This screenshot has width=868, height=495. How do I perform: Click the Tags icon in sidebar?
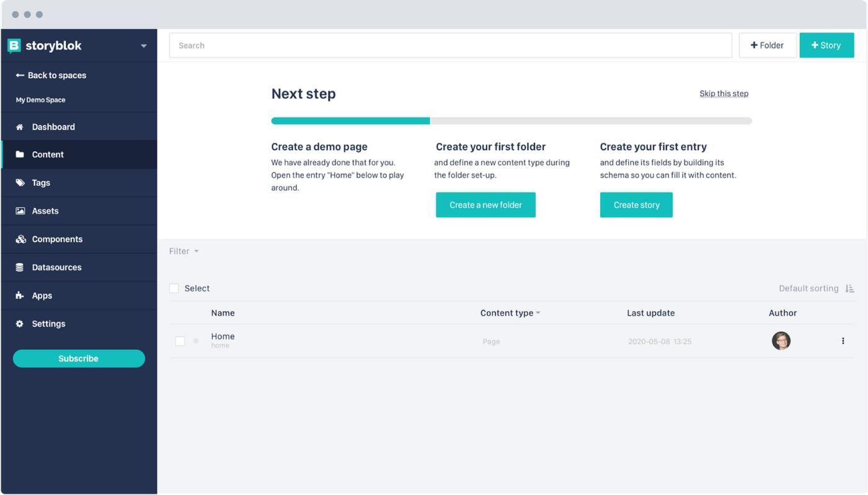point(20,183)
